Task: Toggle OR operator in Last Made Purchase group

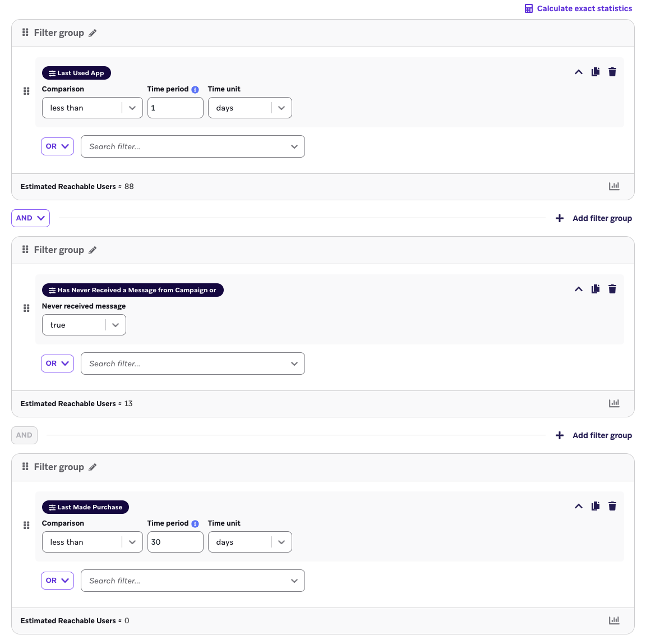Action: [57, 581]
